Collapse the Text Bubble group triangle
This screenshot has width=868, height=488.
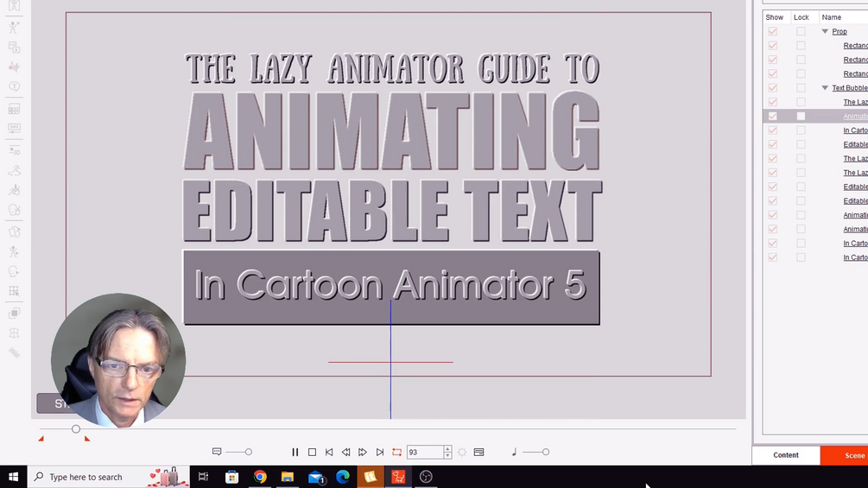point(825,88)
